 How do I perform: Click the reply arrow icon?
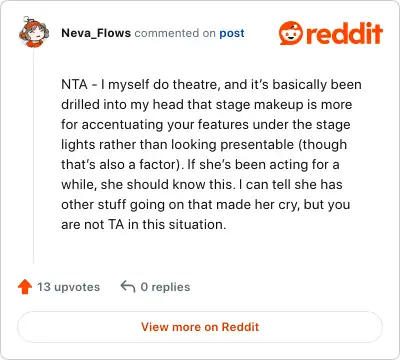[128, 287]
